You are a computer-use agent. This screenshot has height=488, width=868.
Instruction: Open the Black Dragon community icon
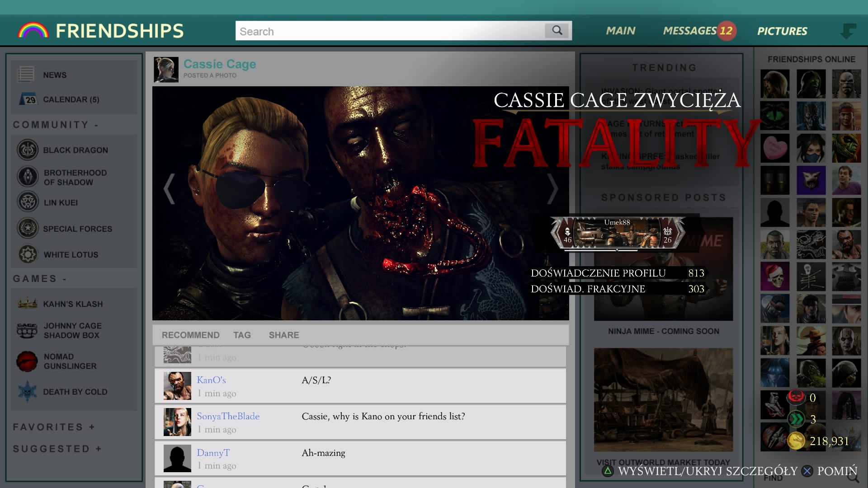coord(28,150)
